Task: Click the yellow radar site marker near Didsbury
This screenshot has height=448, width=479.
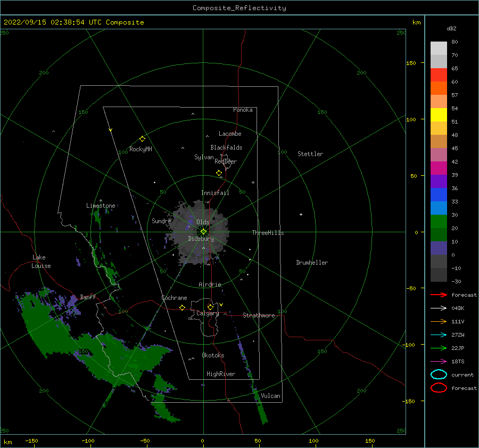Action: pyautogui.click(x=203, y=232)
